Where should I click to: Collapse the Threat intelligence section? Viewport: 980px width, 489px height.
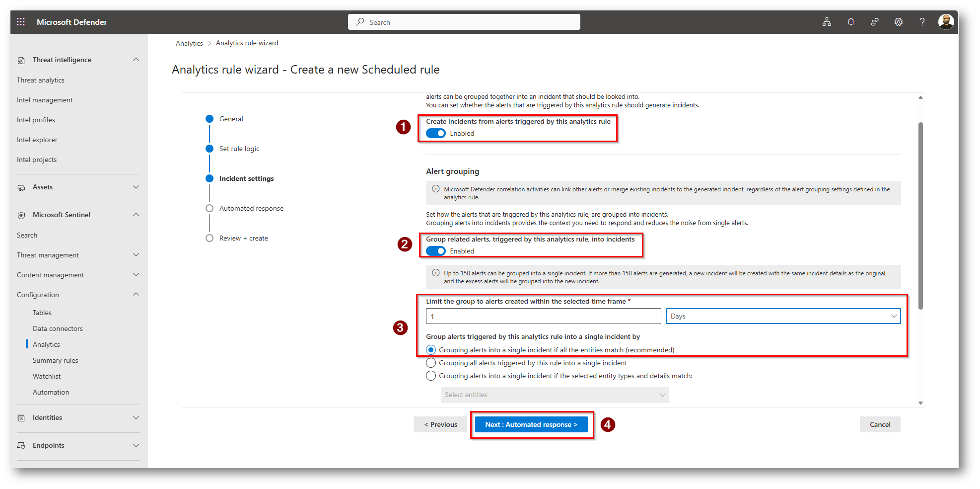[136, 60]
